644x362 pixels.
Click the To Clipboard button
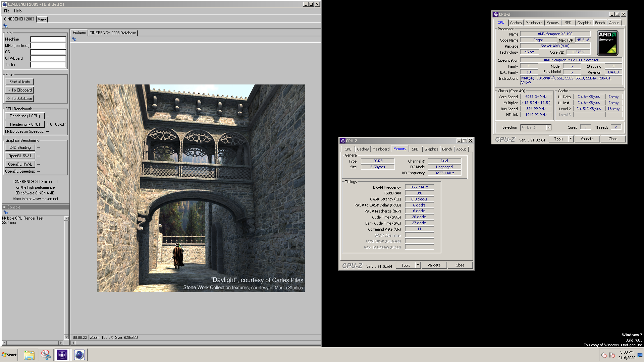click(19, 90)
